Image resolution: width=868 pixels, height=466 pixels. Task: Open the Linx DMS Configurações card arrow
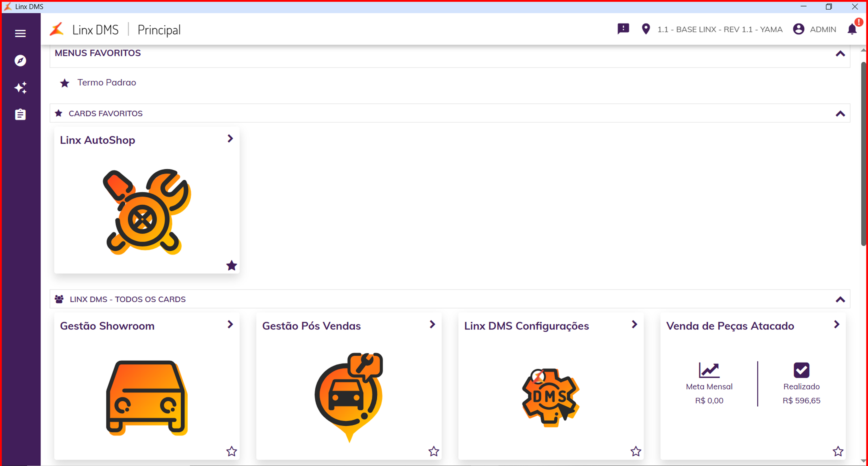coord(635,324)
